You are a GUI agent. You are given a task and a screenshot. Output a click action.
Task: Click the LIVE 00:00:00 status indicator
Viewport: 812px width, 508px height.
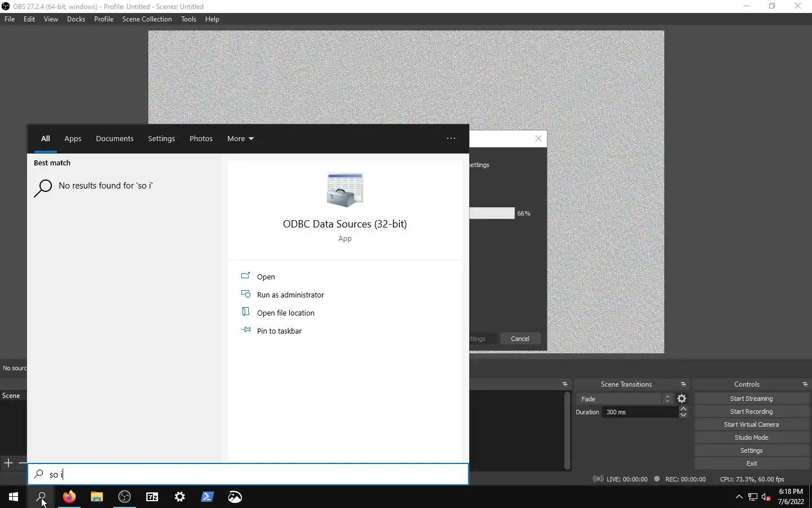pos(620,479)
